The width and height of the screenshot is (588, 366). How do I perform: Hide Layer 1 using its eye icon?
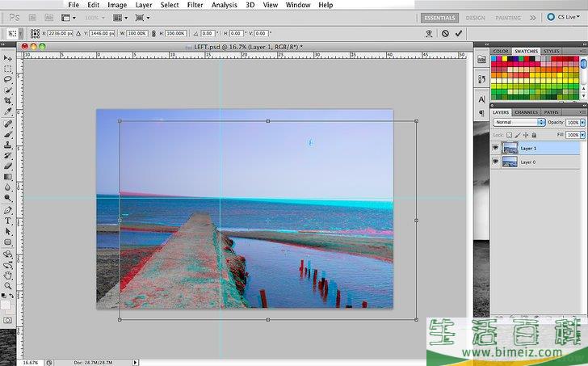coord(496,148)
